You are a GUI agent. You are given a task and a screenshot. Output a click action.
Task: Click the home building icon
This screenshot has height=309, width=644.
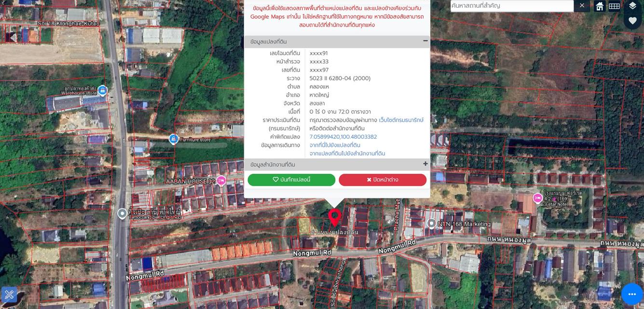(x=599, y=6)
